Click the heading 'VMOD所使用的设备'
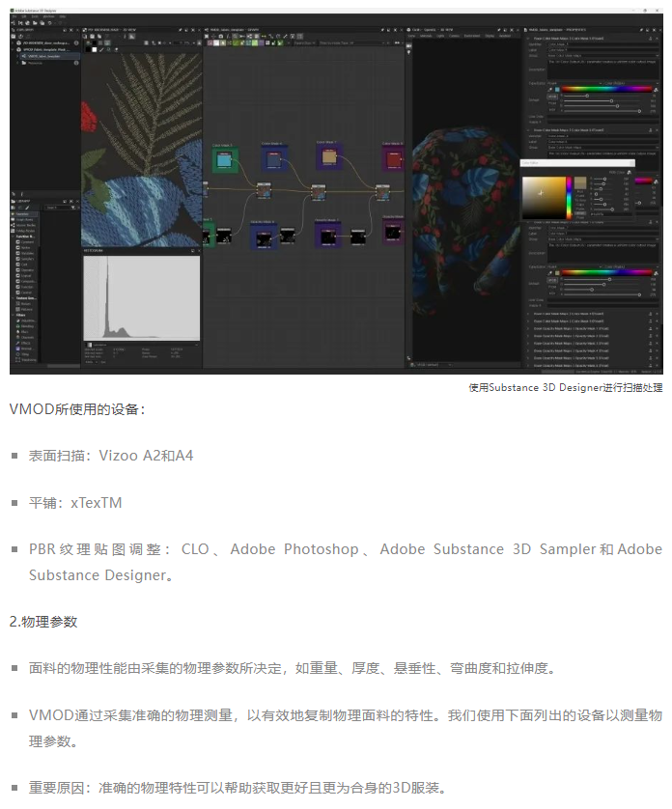Image resolution: width=672 pixels, height=809 pixels. 74,409
